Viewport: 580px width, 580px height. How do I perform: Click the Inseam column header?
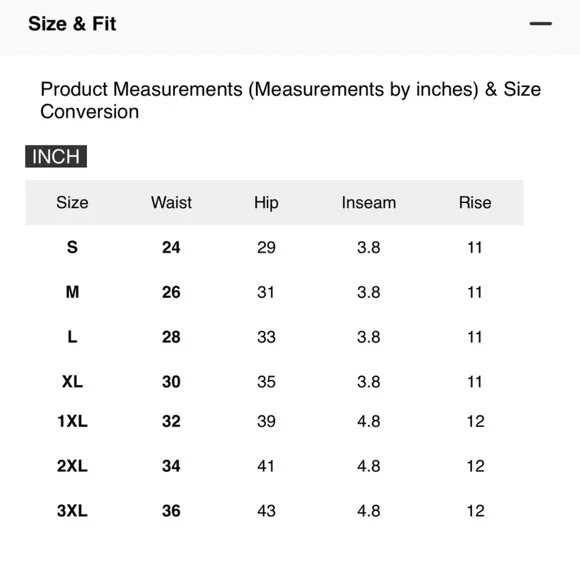[x=369, y=203]
